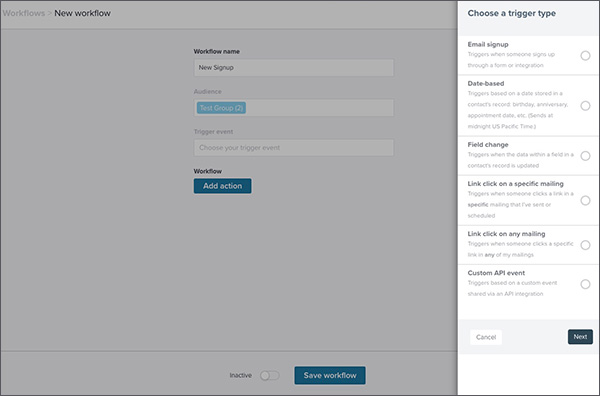Image resolution: width=600 pixels, height=396 pixels.
Task: Click the 'Choose a trigger type' heading
Action: [512, 13]
